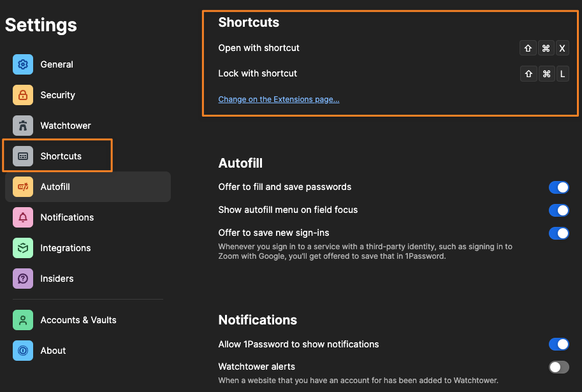
Task: Click the Insiders question mark icon
Action: tap(23, 279)
